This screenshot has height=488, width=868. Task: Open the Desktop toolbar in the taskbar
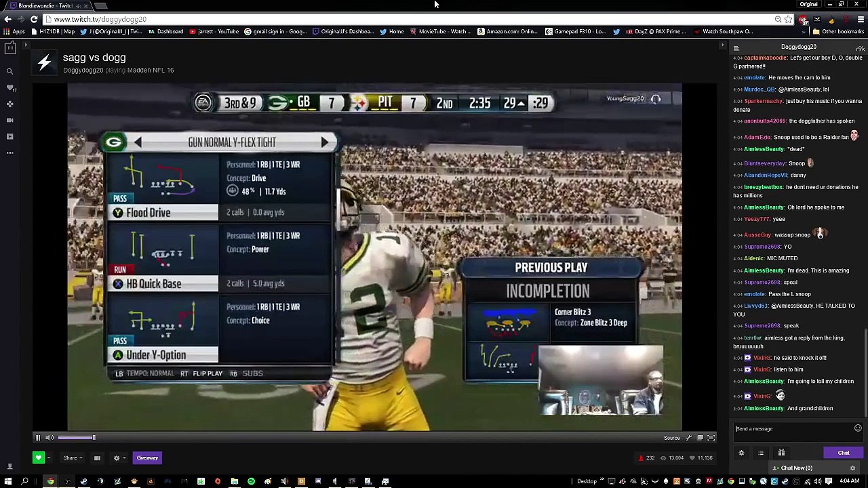coord(587,481)
